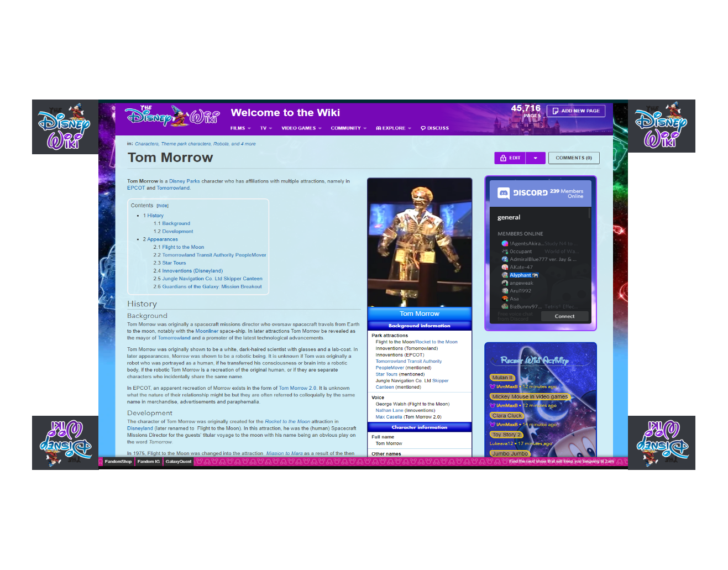The height and width of the screenshot is (570, 728).
Task: Click the Edit button
Action: tap(510, 158)
